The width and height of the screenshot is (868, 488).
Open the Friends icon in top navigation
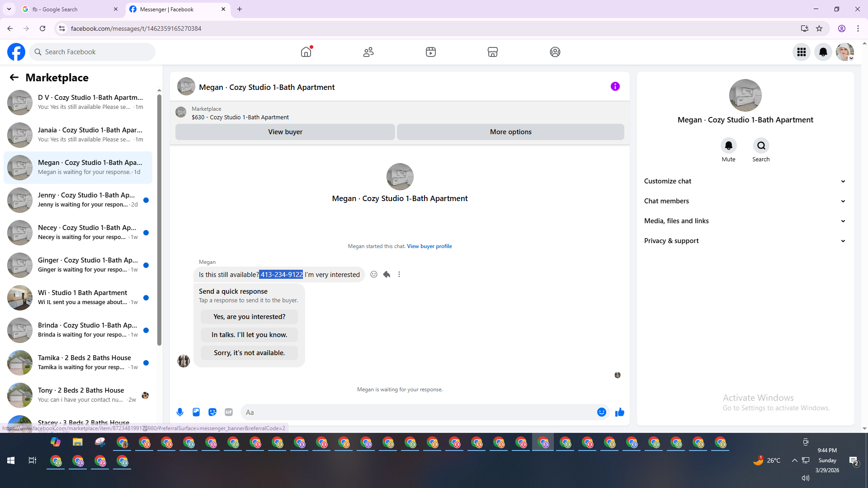click(368, 52)
